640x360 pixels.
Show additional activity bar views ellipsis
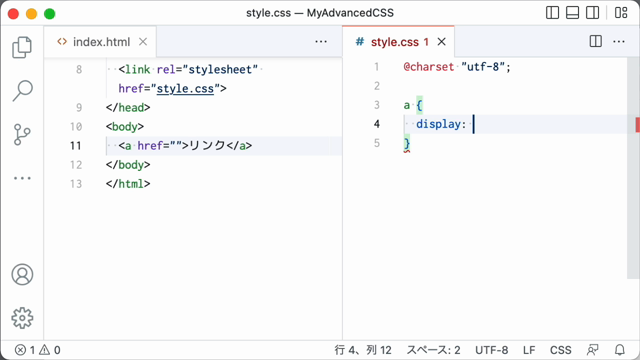tap(22, 178)
